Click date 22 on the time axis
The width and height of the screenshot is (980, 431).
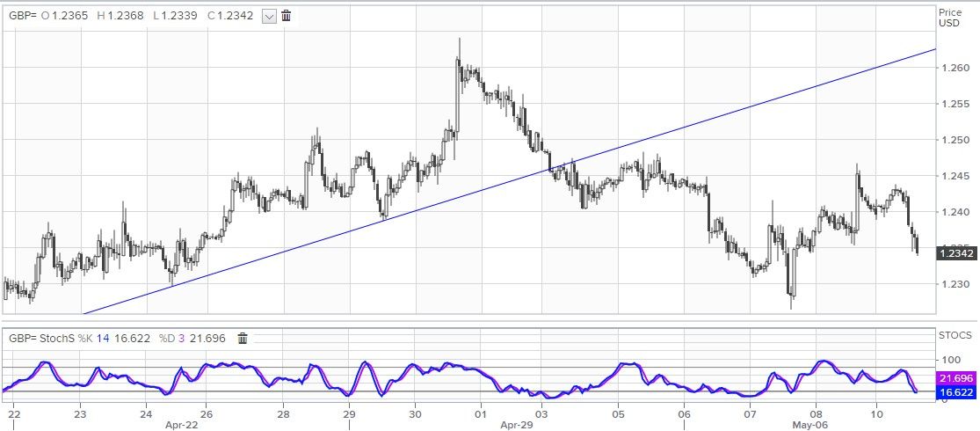click(x=14, y=413)
